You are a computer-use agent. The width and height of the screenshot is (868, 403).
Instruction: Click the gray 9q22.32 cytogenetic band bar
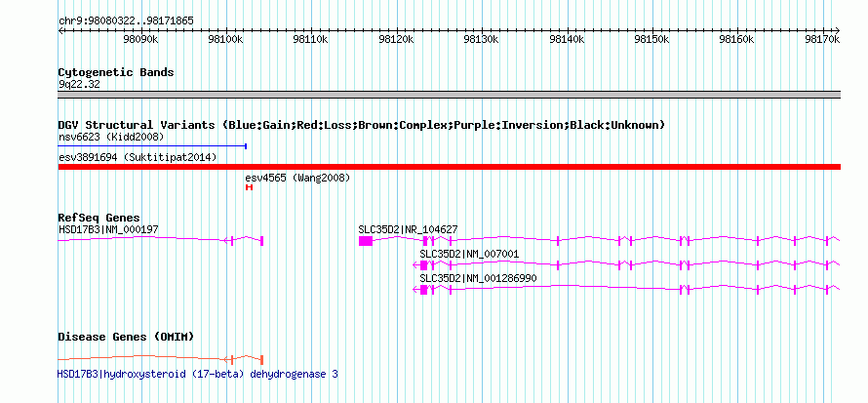point(450,95)
